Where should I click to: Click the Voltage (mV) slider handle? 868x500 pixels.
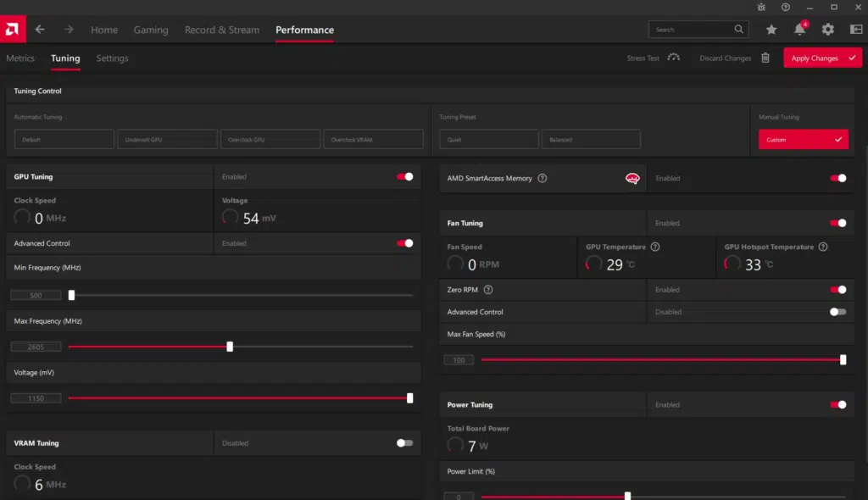point(409,398)
